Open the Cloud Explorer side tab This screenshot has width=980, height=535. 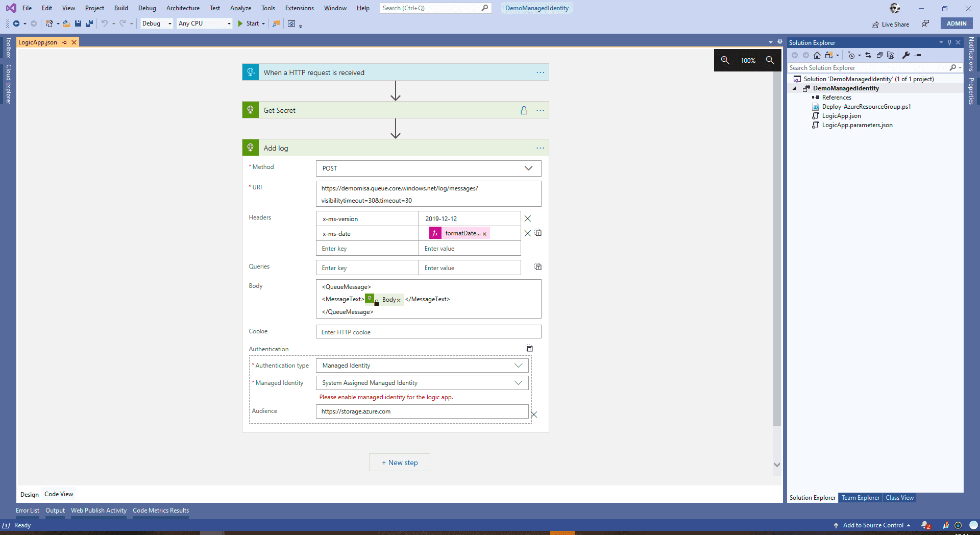point(8,85)
